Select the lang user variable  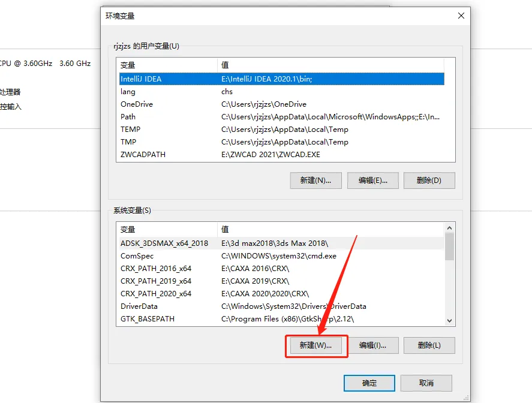click(x=282, y=92)
